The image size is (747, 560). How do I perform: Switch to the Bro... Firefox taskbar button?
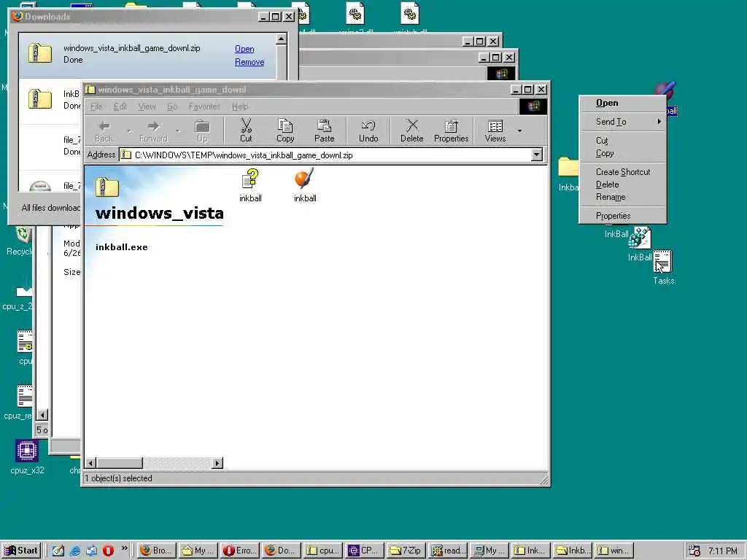tap(157, 551)
